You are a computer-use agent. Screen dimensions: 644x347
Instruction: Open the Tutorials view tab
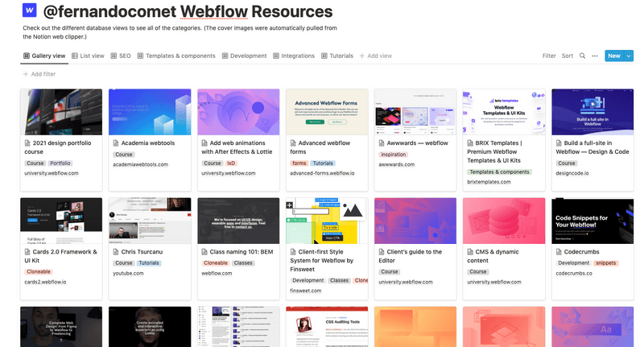click(x=337, y=56)
